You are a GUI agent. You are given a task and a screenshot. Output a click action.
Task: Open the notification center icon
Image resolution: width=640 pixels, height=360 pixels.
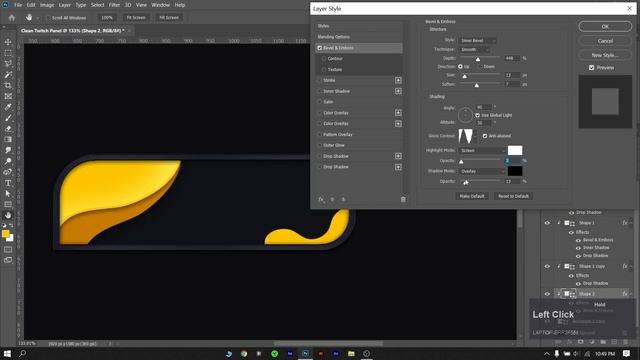626,353
